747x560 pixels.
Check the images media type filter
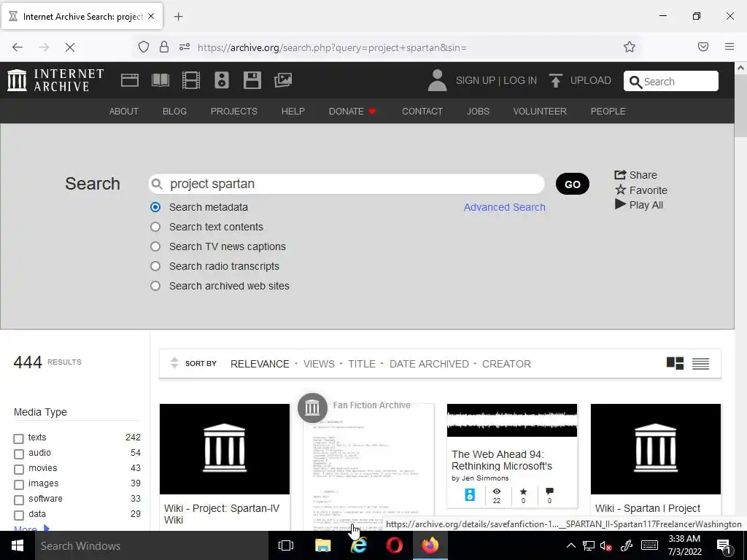[x=18, y=485]
